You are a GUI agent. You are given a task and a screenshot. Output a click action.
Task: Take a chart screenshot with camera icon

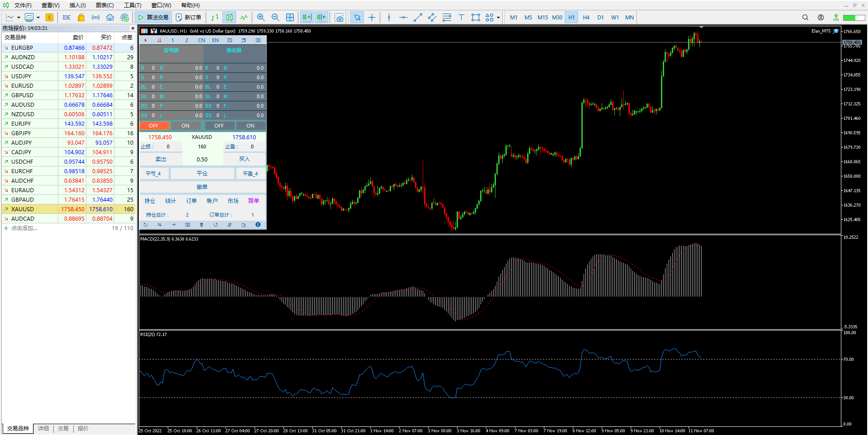339,18
